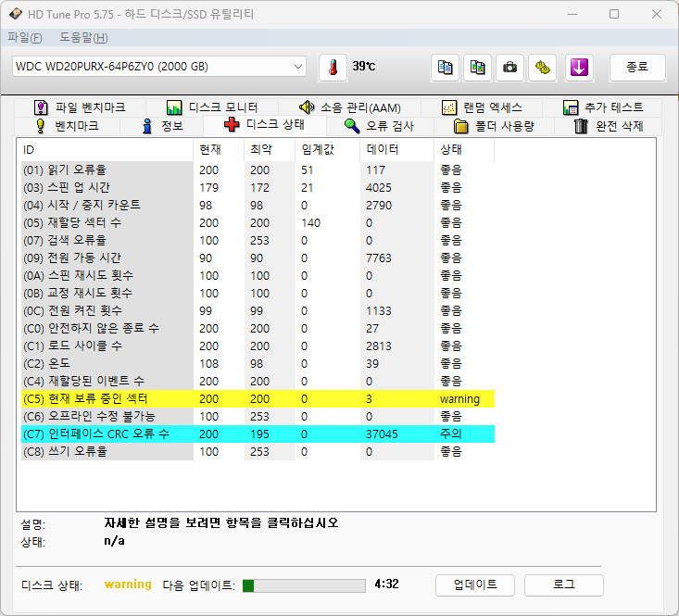Click the 종료 exit button
Image resolution: width=679 pixels, height=616 pixels.
click(637, 67)
